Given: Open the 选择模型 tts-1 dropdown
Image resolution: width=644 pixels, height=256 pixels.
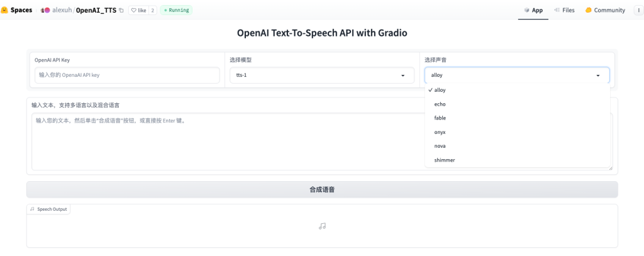Looking at the screenshot, I should (322, 75).
